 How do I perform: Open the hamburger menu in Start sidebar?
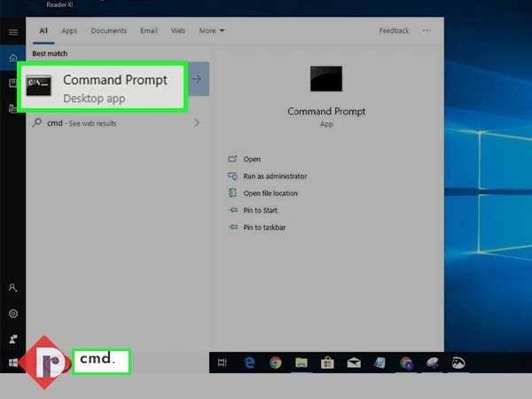point(13,32)
